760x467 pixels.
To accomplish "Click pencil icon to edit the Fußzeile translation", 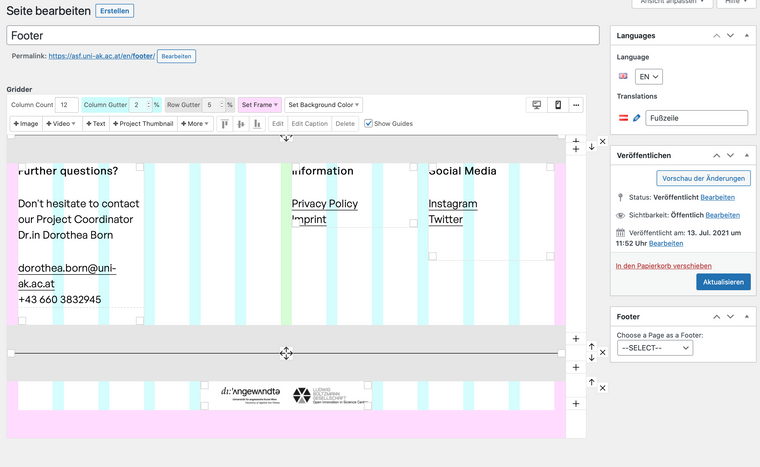I will coord(637,118).
